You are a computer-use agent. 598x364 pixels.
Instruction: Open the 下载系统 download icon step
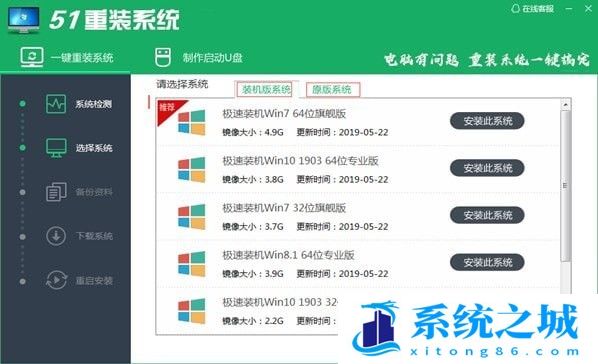[56, 236]
